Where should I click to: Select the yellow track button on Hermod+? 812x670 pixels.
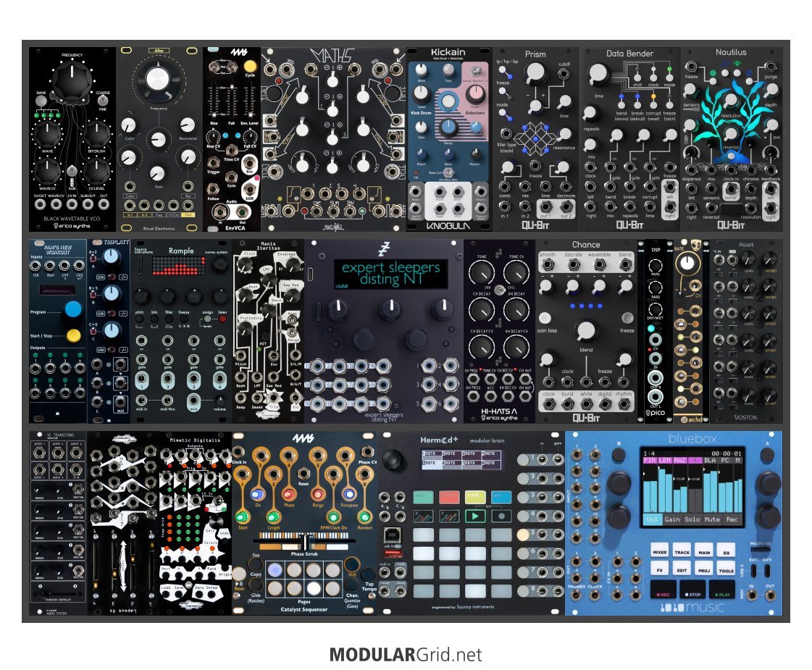475,497
